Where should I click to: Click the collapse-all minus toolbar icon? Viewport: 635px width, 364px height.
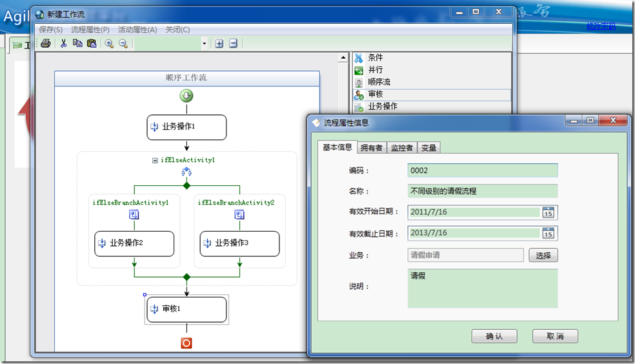[233, 43]
